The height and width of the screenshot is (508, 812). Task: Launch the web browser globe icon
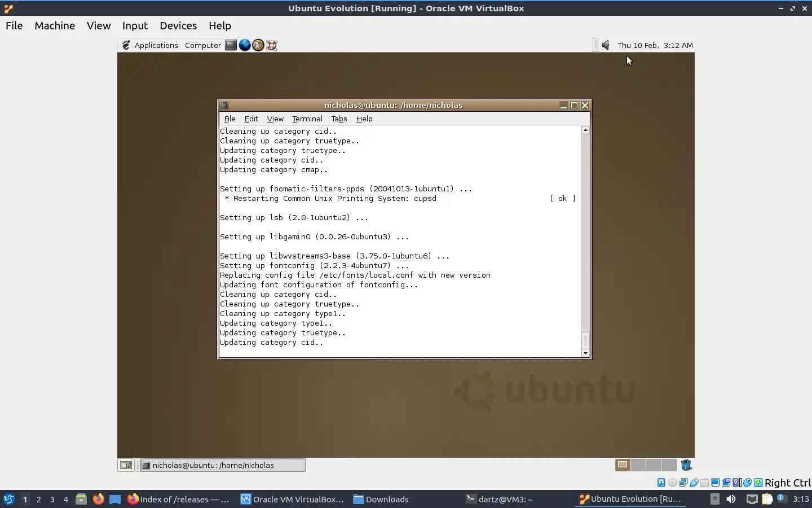(245, 45)
